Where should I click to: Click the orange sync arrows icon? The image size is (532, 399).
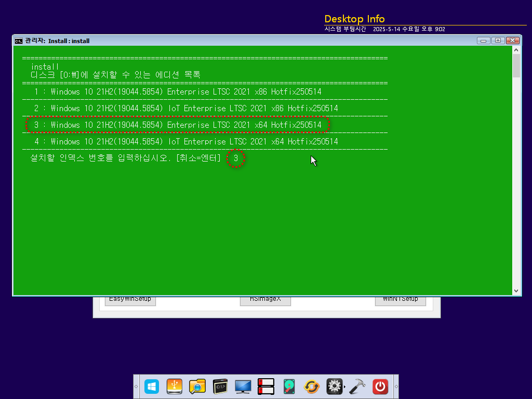pyautogui.click(x=312, y=387)
